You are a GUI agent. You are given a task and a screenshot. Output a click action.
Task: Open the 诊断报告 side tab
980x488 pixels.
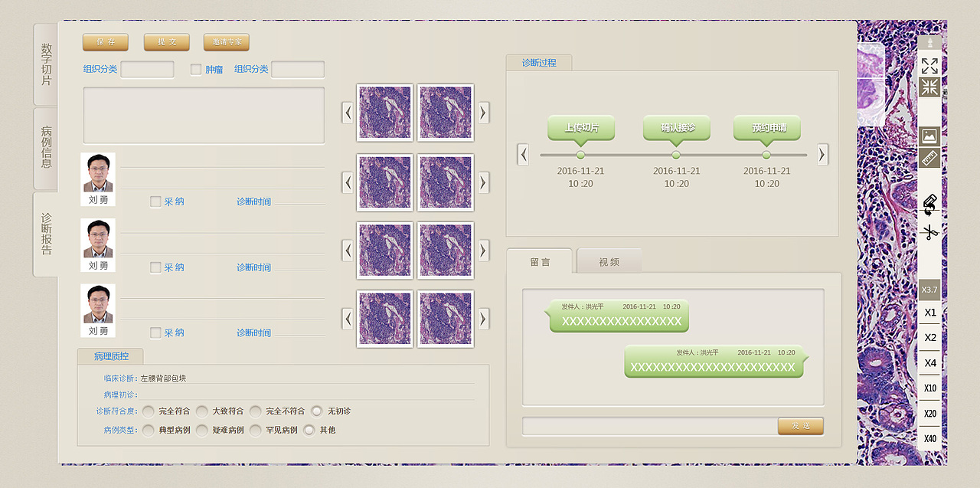click(x=46, y=234)
